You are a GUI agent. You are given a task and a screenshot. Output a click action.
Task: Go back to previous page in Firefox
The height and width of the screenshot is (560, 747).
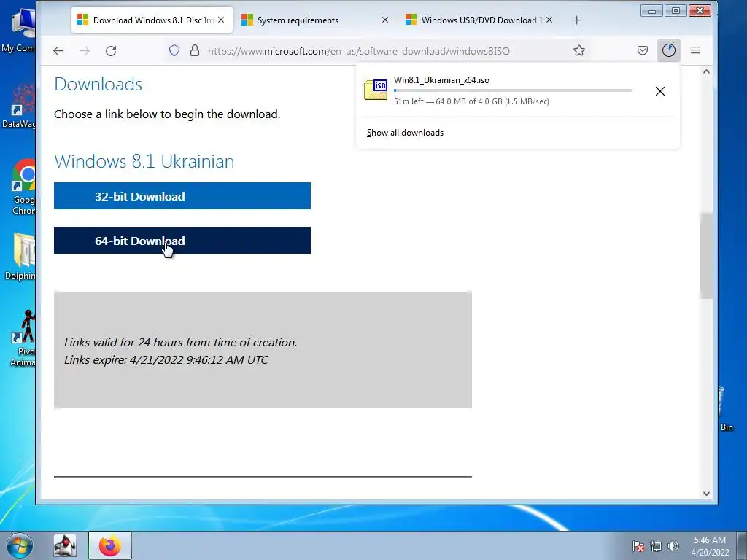(58, 50)
